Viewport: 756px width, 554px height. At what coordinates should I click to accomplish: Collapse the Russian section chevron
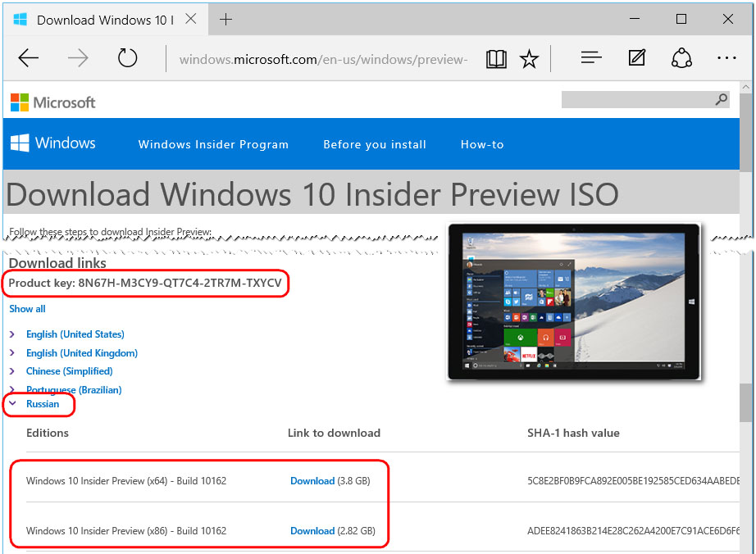coord(12,404)
